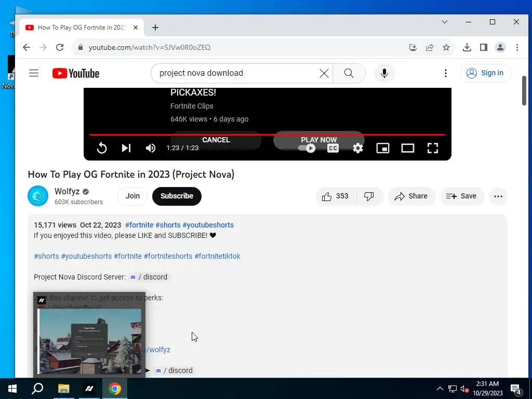This screenshot has width=532, height=399.
Task: Join the Wolfyz channel membership
Action: [x=132, y=196]
